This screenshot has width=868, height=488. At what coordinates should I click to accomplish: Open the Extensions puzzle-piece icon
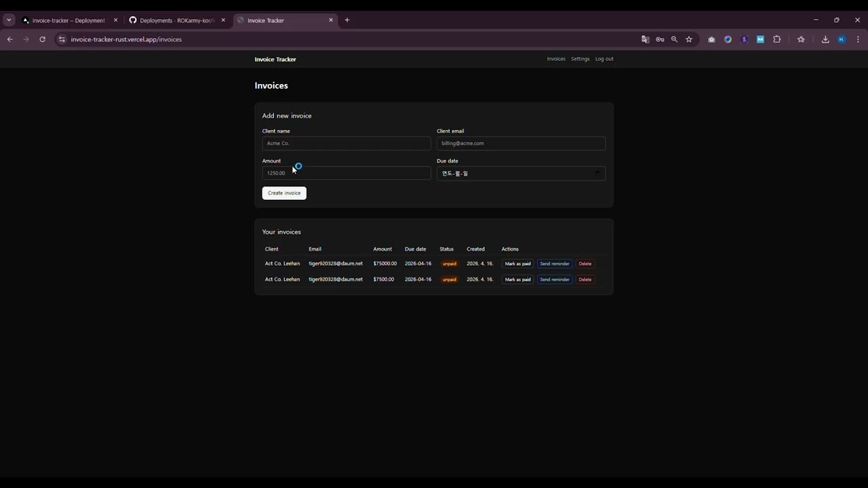[777, 39]
